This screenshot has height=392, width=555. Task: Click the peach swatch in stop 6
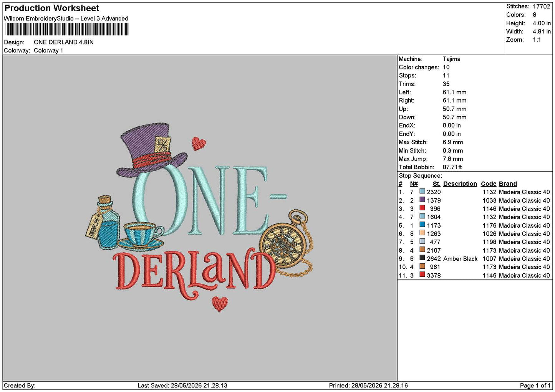click(422, 233)
